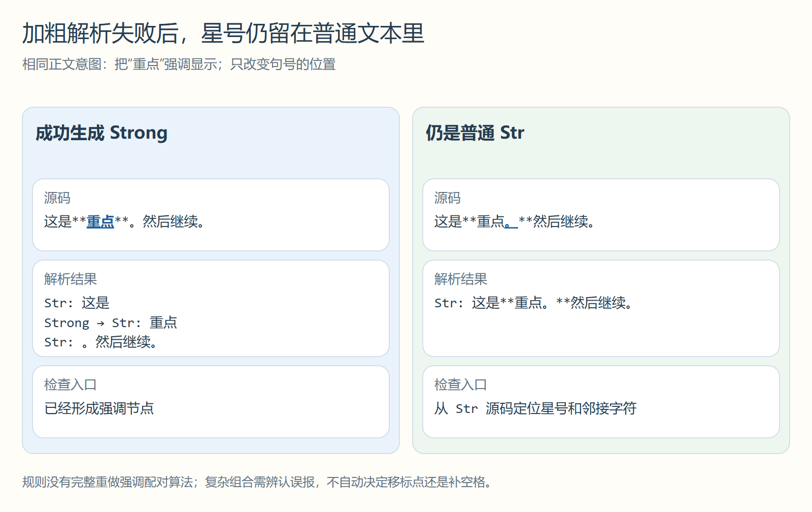Select the line Str: 这是

77,303
